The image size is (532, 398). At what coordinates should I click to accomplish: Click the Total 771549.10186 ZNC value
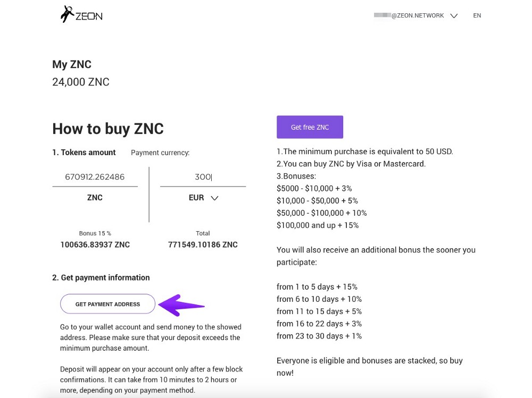click(x=203, y=244)
